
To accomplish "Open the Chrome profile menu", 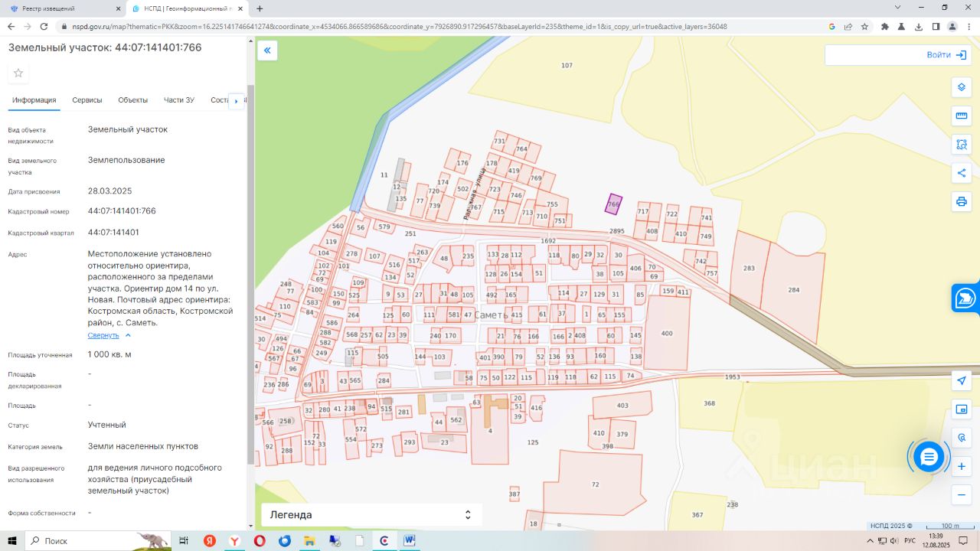I will 952,26.
